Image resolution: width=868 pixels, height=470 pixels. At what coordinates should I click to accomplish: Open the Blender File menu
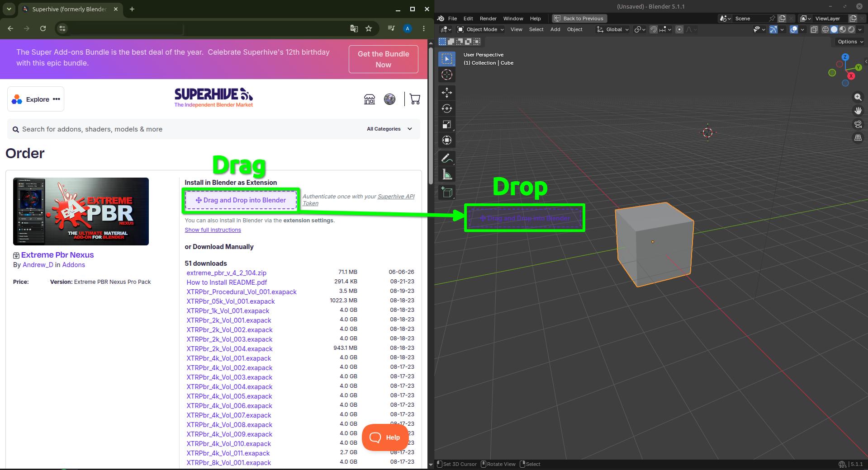[452, 19]
